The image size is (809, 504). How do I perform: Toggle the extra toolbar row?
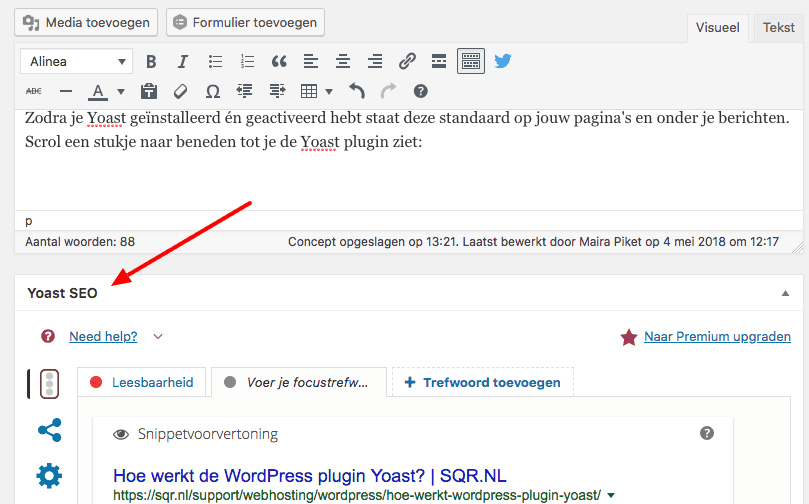click(471, 61)
